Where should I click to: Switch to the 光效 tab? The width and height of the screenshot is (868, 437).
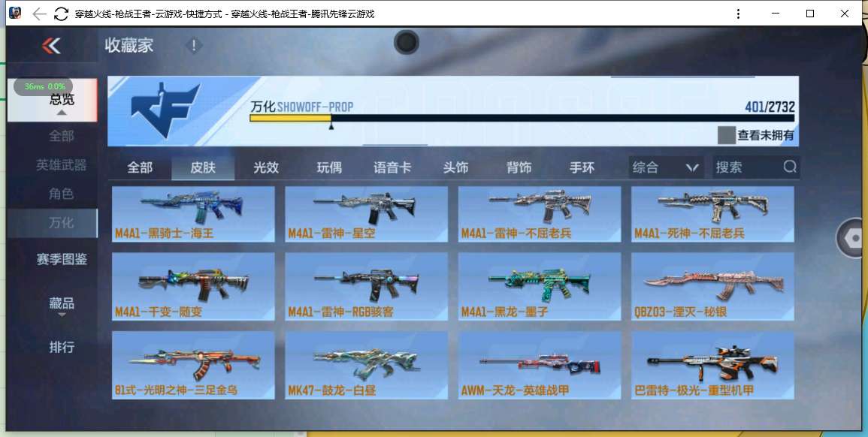pos(266,167)
